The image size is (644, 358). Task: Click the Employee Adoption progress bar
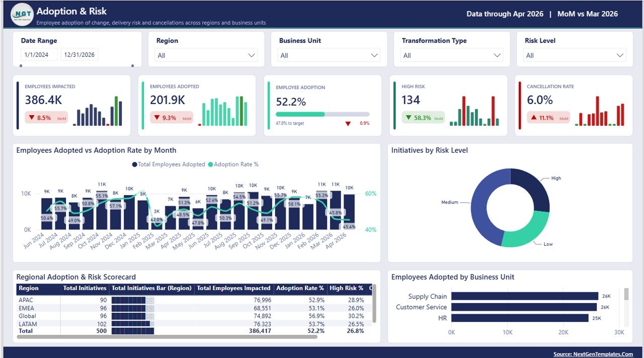click(323, 114)
